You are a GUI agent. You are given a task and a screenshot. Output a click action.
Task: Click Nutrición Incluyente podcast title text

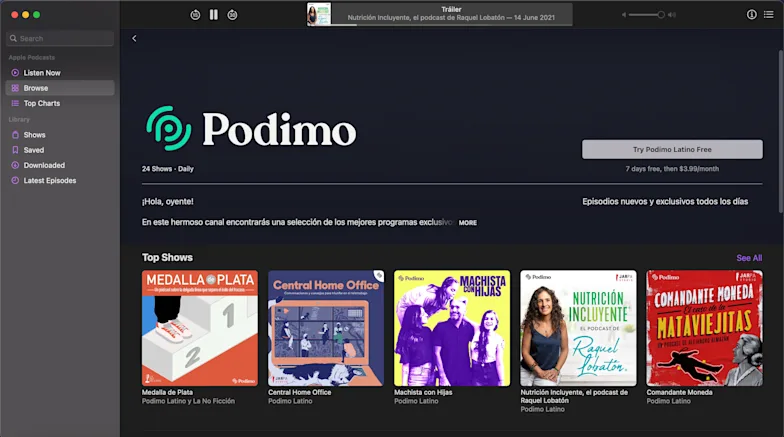pos(574,396)
